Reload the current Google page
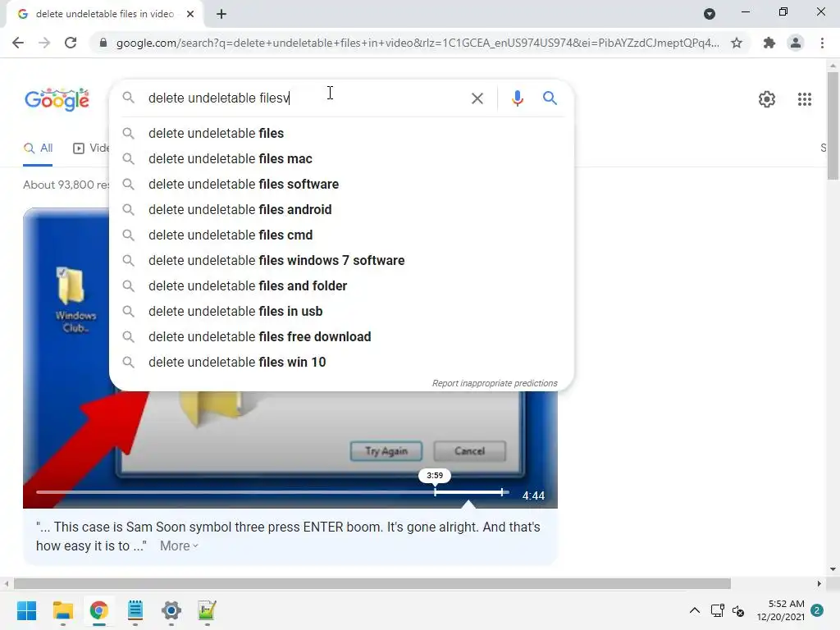This screenshot has width=840, height=630. click(x=71, y=43)
